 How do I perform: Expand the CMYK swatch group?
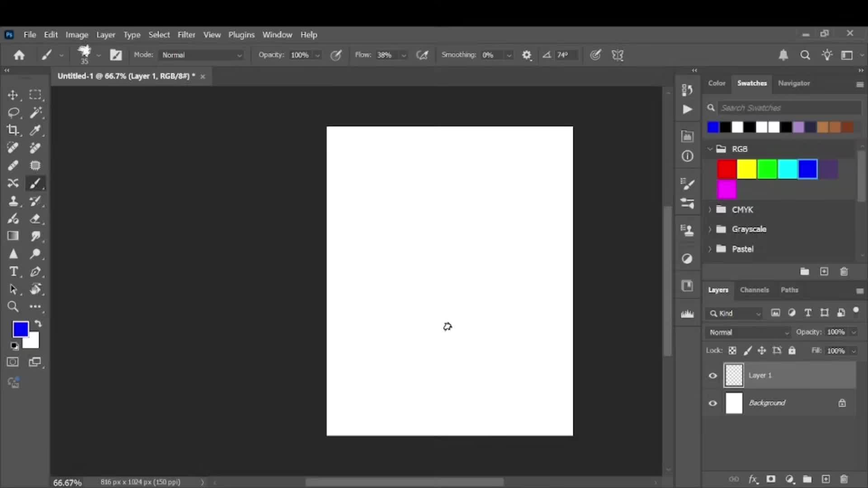coord(710,210)
